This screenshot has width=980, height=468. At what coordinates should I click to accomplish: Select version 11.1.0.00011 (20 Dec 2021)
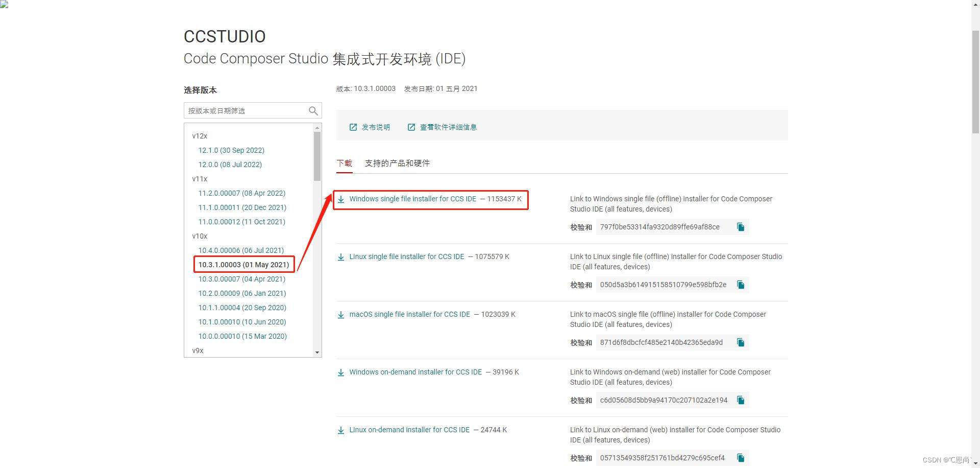pos(242,207)
